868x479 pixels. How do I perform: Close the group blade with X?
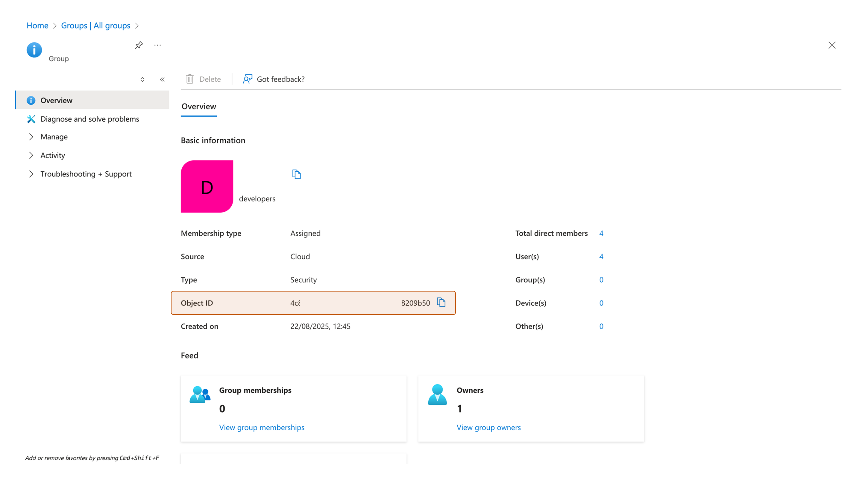pos(831,45)
